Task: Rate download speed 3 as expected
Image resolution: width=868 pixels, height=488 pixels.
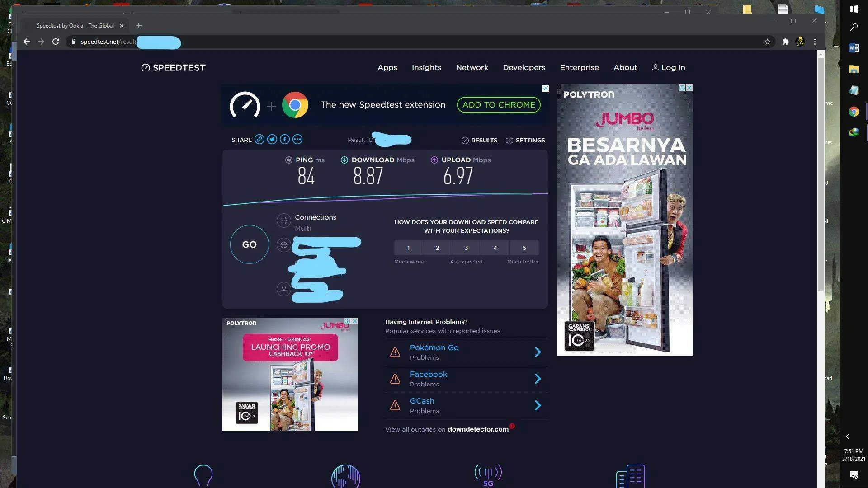Action: tap(466, 248)
